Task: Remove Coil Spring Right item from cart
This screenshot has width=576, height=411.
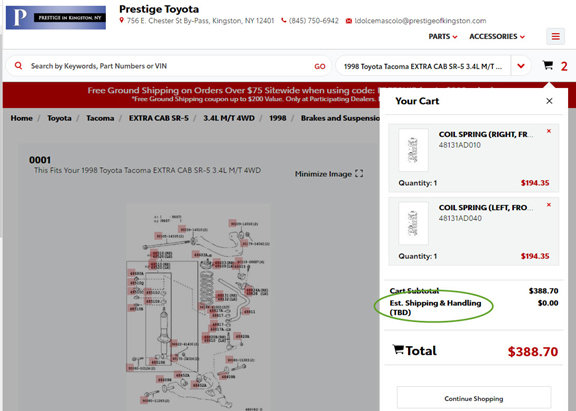Action: (549, 131)
